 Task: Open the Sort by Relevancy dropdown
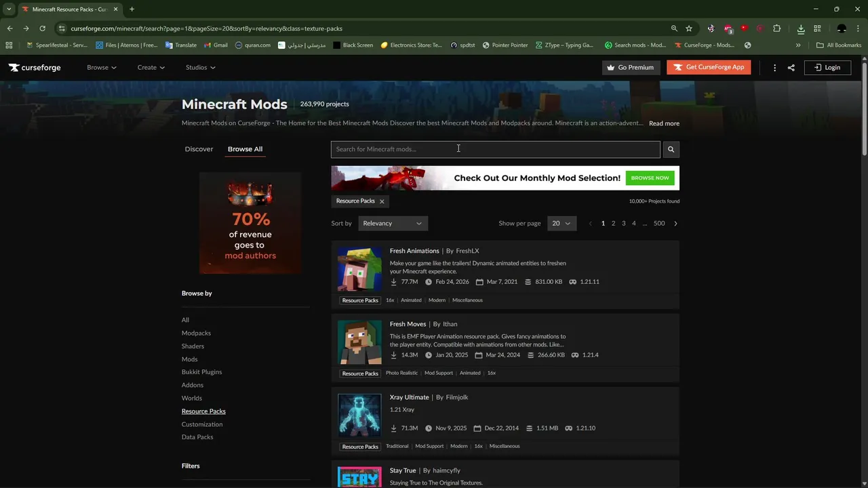[x=393, y=224]
